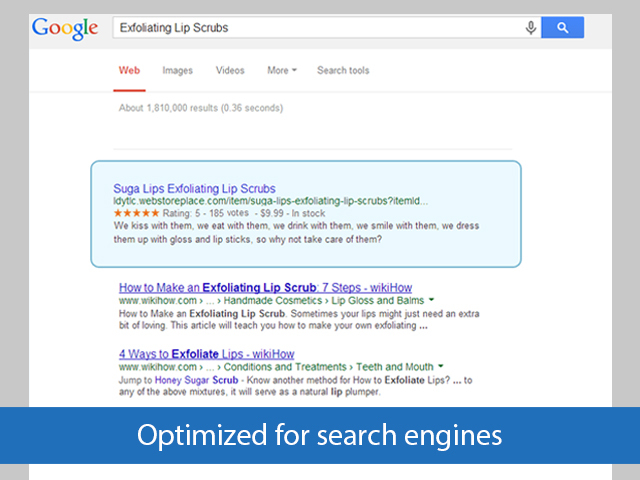
Task: Click the Conditions and Treatments breadcrumb URL
Action: (285, 367)
